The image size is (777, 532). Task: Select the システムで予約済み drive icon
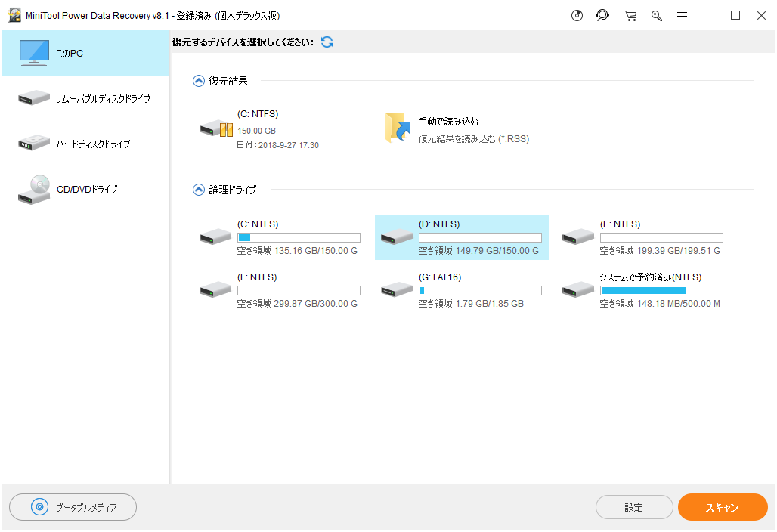pyautogui.click(x=577, y=289)
